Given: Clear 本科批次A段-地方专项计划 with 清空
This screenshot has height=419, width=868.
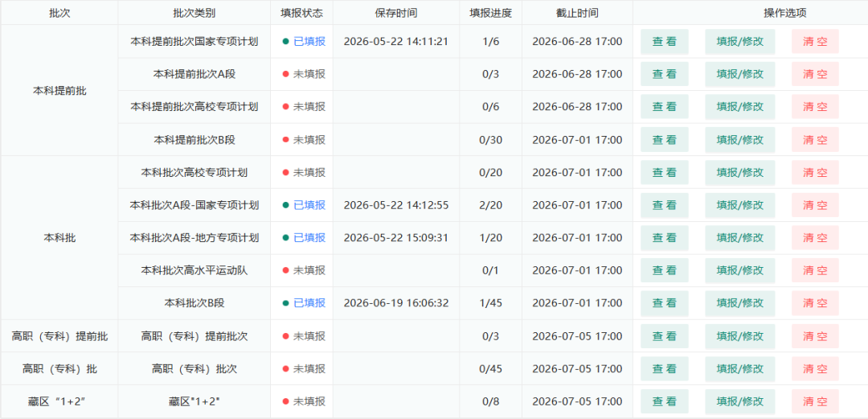Looking at the screenshot, I should click(815, 238).
